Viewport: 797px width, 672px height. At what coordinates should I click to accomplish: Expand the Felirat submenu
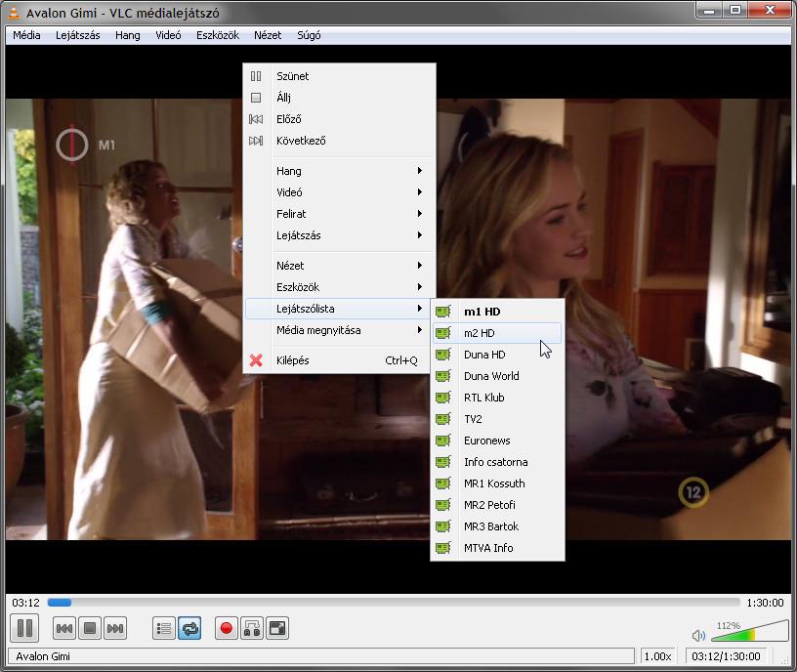click(x=339, y=214)
